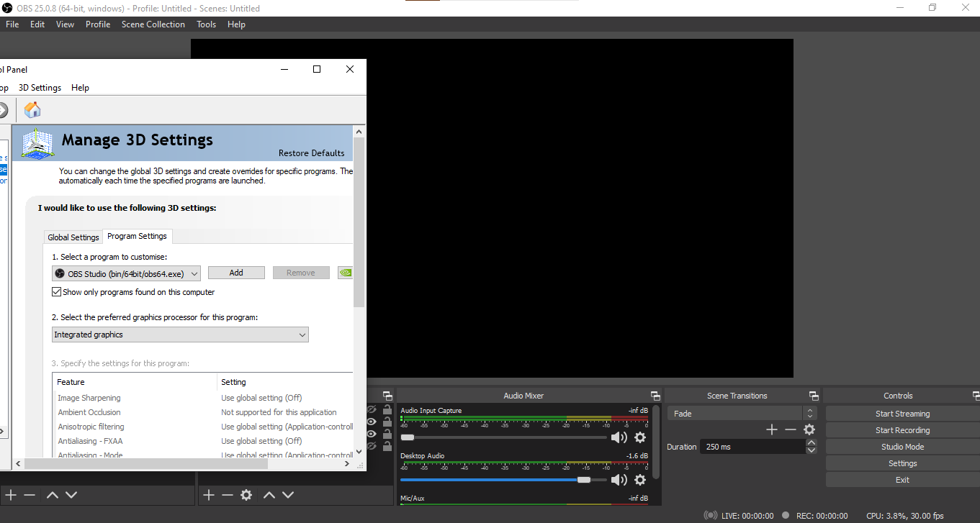
Task: Increase Duration with the up stepper
Action: (812, 443)
